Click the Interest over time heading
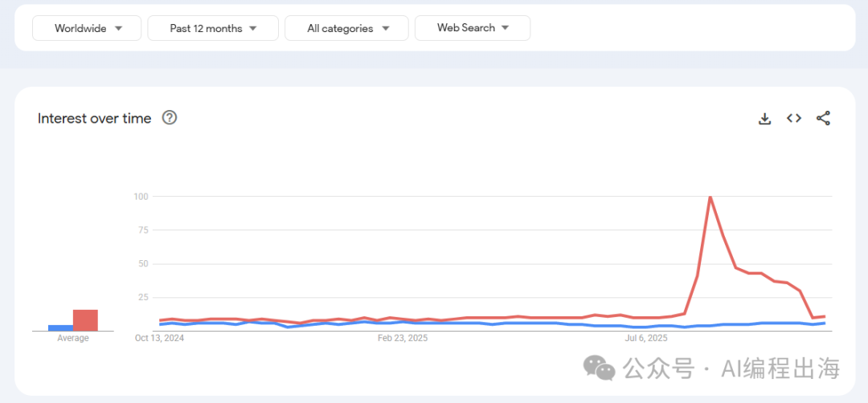This screenshot has height=403, width=868. coord(94,118)
